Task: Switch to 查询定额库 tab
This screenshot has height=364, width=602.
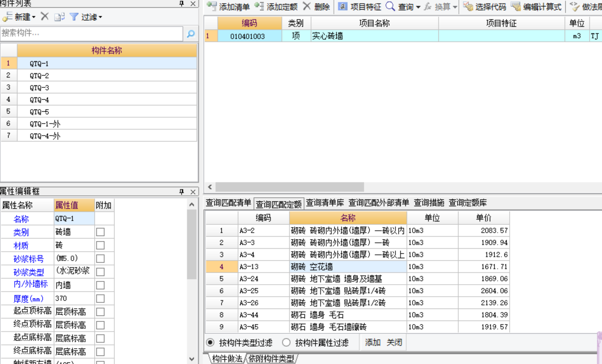Action: (x=467, y=203)
